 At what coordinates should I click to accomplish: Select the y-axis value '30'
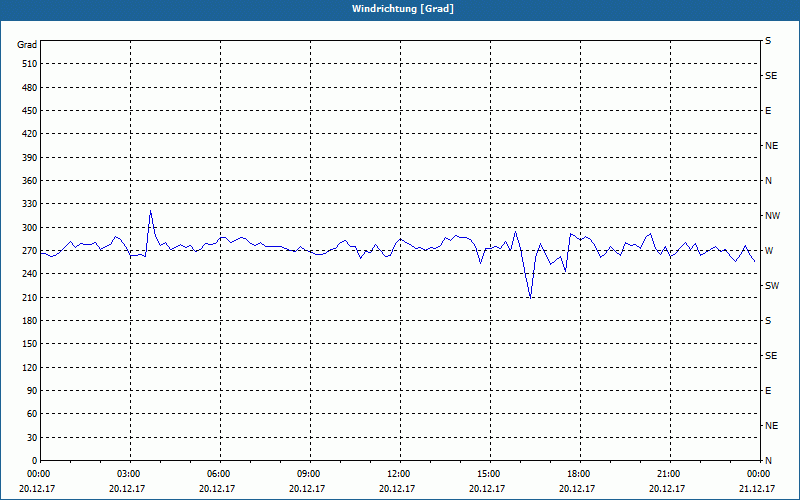click(x=32, y=438)
